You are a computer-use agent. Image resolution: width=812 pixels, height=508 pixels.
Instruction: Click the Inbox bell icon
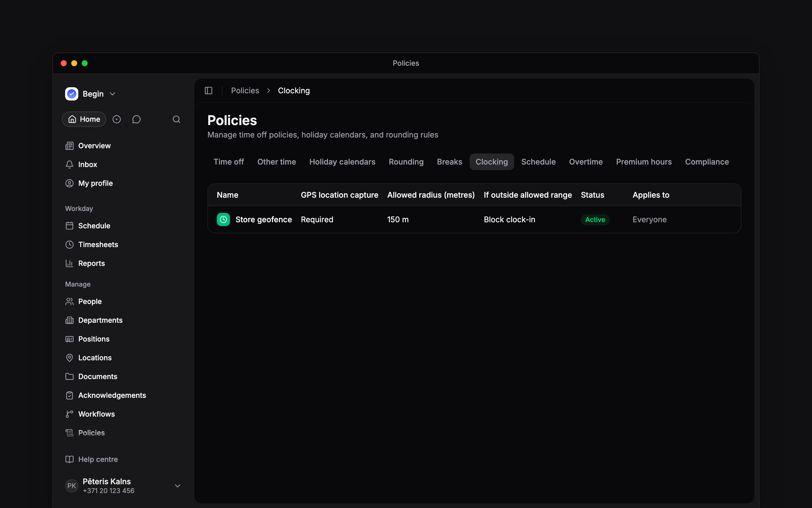[70, 165]
